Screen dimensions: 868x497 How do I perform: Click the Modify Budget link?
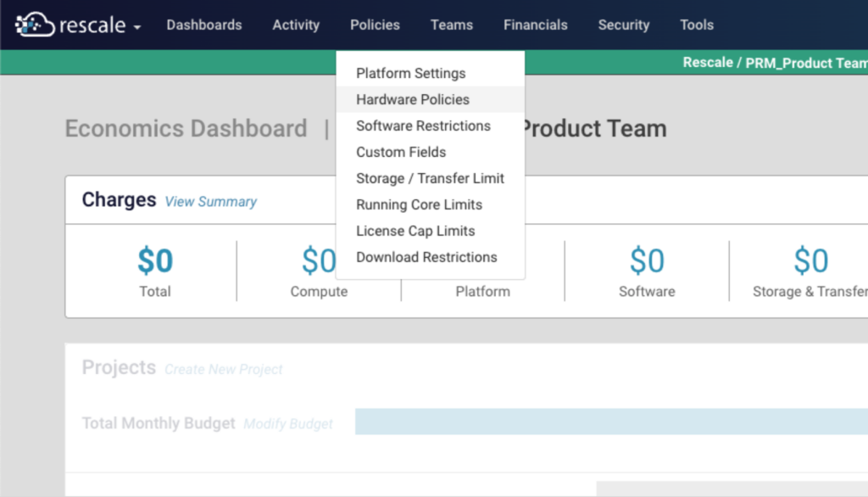[x=288, y=423]
